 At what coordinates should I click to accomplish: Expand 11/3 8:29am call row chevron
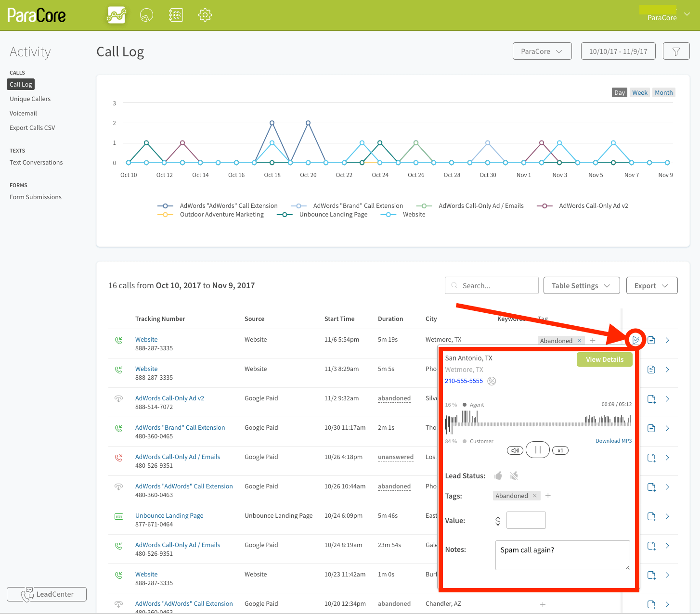667,370
